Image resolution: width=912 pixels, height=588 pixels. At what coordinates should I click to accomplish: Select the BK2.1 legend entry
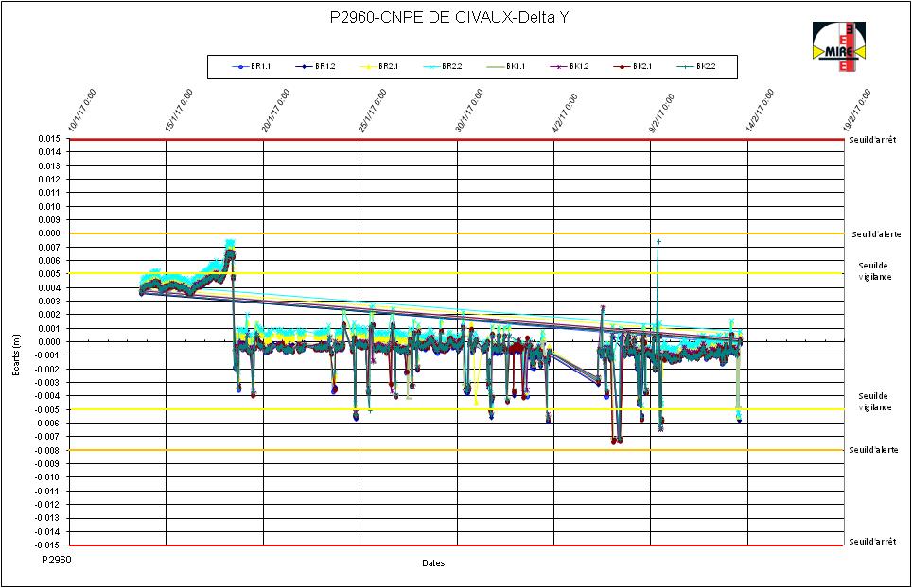tap(632, 67)
